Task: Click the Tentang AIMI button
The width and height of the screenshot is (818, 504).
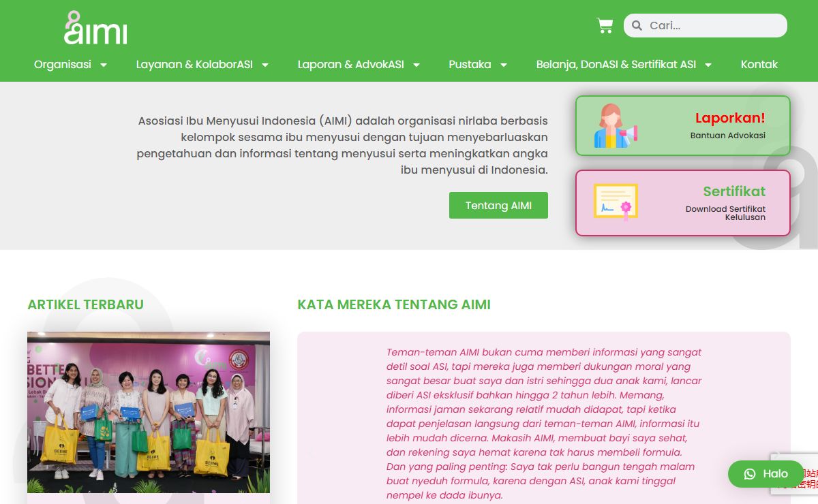Action: click(498, 206)
